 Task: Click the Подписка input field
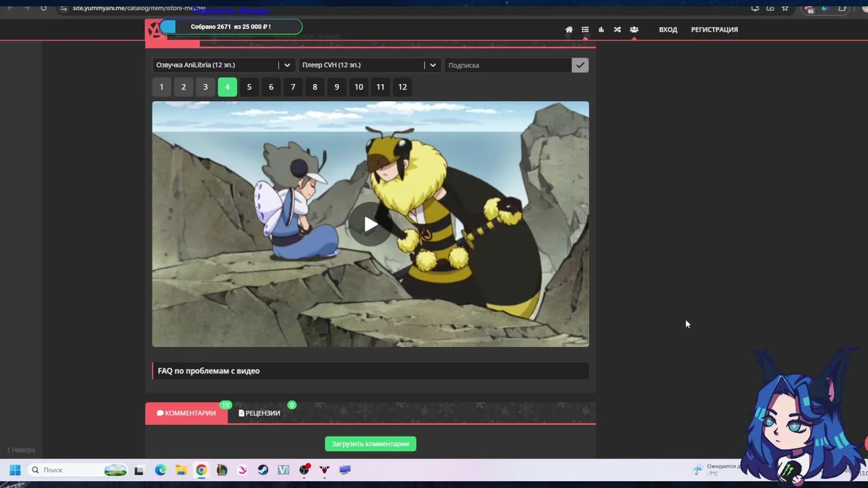point(508,65)
